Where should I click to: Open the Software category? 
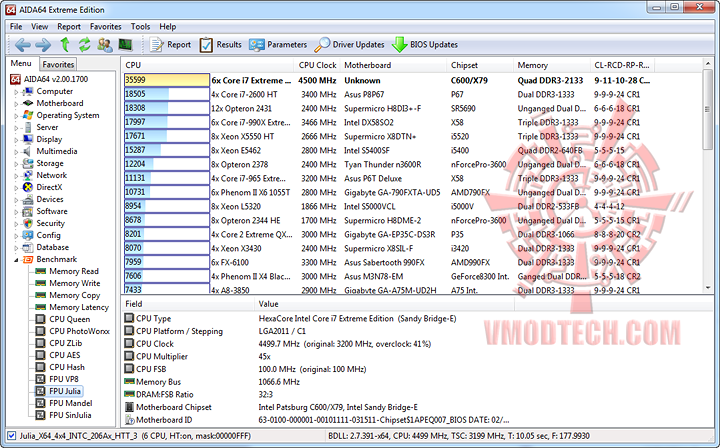(52, 211)
